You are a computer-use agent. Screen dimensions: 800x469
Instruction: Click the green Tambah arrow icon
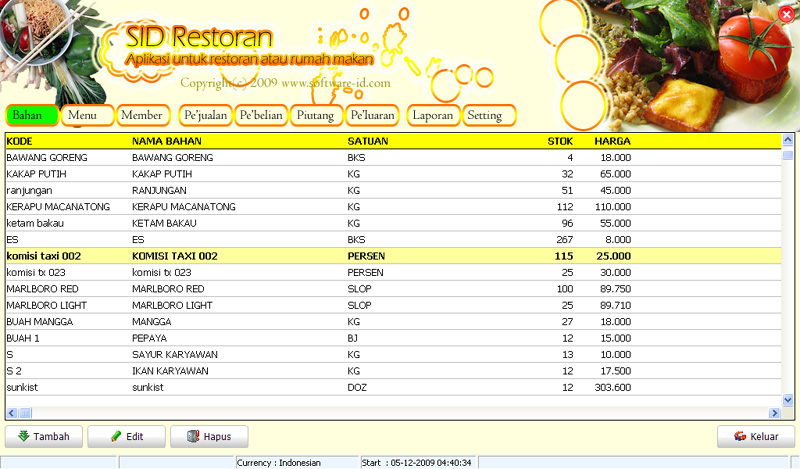[23, 436]
